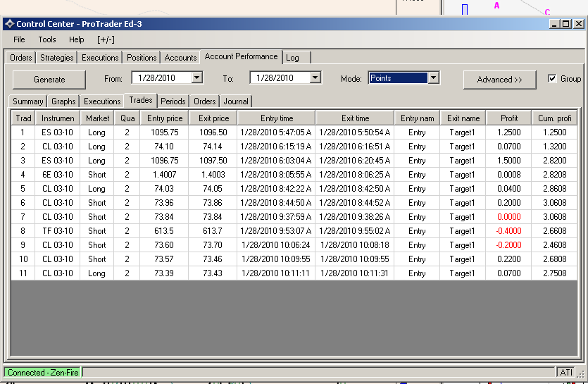Image resolution: width=588 pixels, height=384 pixels.
Task: Open the Executions sub-tab under Account Performance
Action: click(x=102, y=101)
